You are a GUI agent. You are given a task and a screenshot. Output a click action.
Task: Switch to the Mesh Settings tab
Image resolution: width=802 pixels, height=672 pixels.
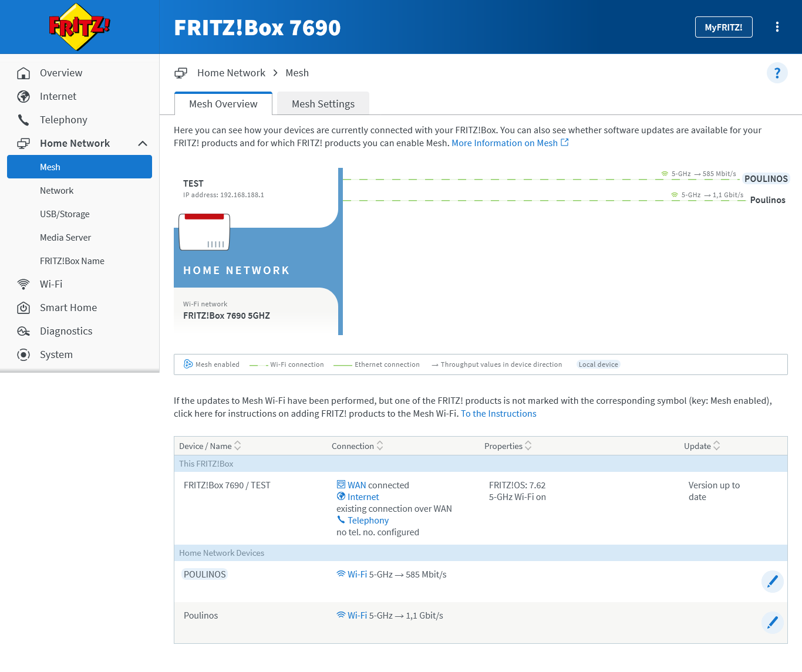coord(323,104)
